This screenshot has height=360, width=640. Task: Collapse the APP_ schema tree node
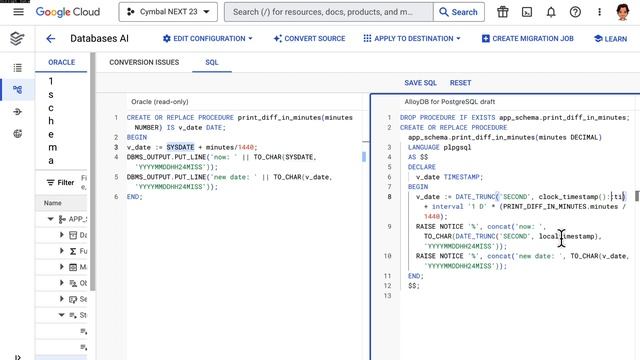[x=51, y=219]
